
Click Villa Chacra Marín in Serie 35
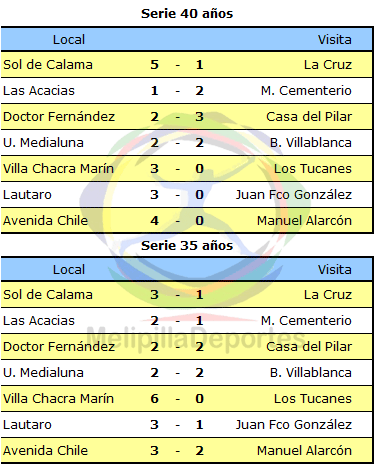pyautogui.click(x=58, y=399)
